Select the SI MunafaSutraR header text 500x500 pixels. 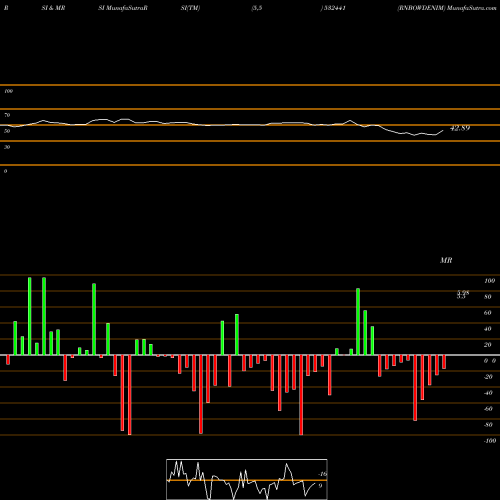[123, 8]
